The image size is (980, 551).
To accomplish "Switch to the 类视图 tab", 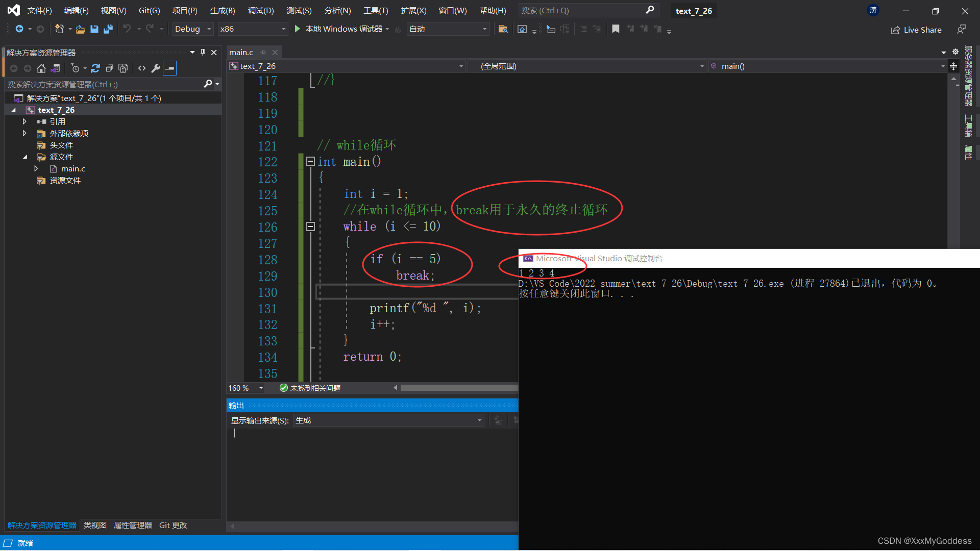I will (95, 525).
